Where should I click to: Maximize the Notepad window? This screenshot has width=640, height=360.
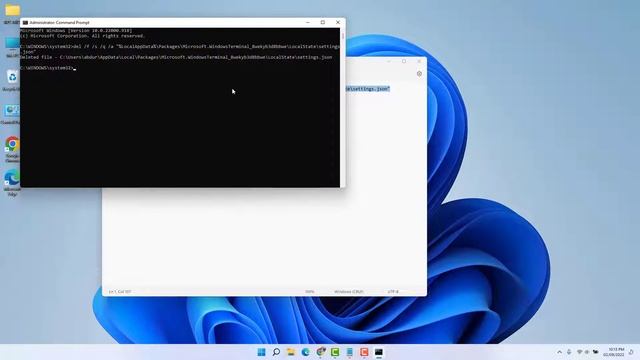tap(404, 61)
